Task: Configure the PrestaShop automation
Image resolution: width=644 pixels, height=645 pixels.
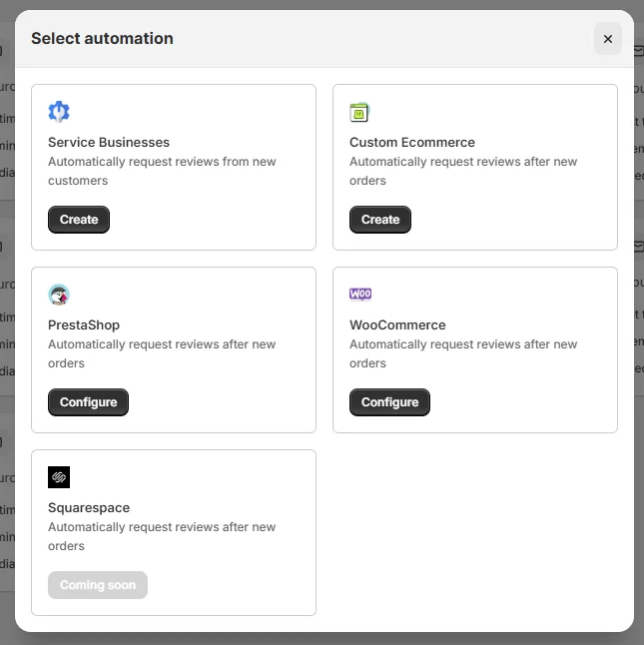Action: tap(89, 402)
